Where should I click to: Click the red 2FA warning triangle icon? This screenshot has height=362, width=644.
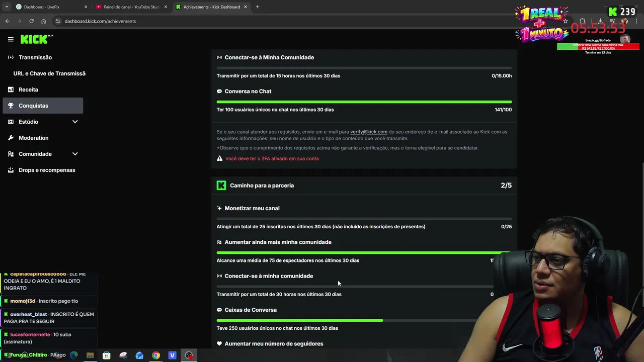219,158
